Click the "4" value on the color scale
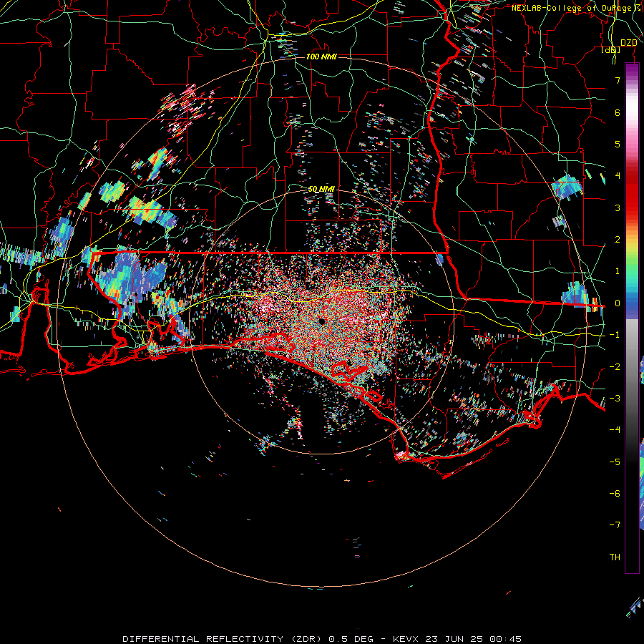 [618, 176]
